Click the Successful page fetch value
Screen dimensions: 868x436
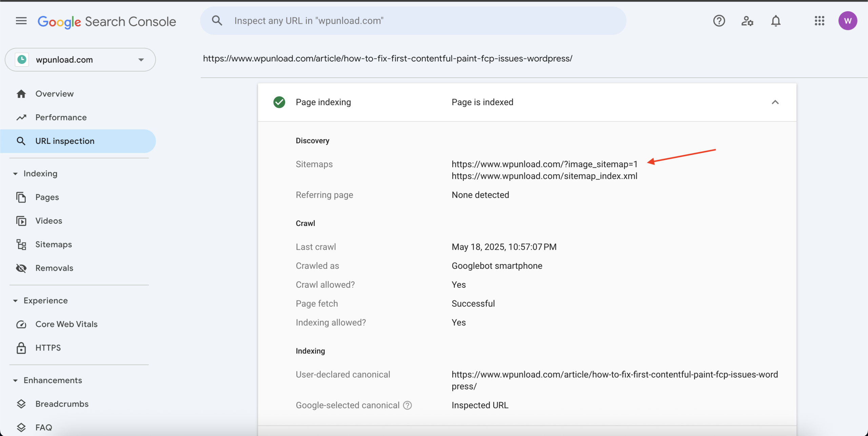[473, 304]
